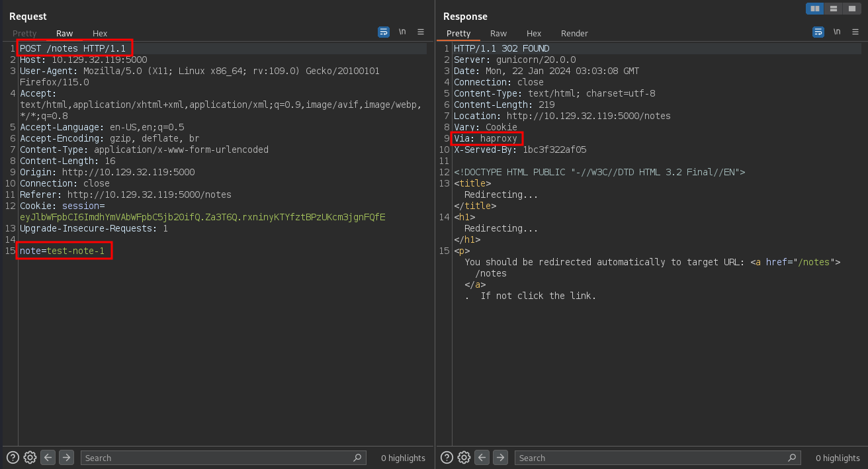Open Request search help icon
This screenshot has width=868, height=469.
13,457
